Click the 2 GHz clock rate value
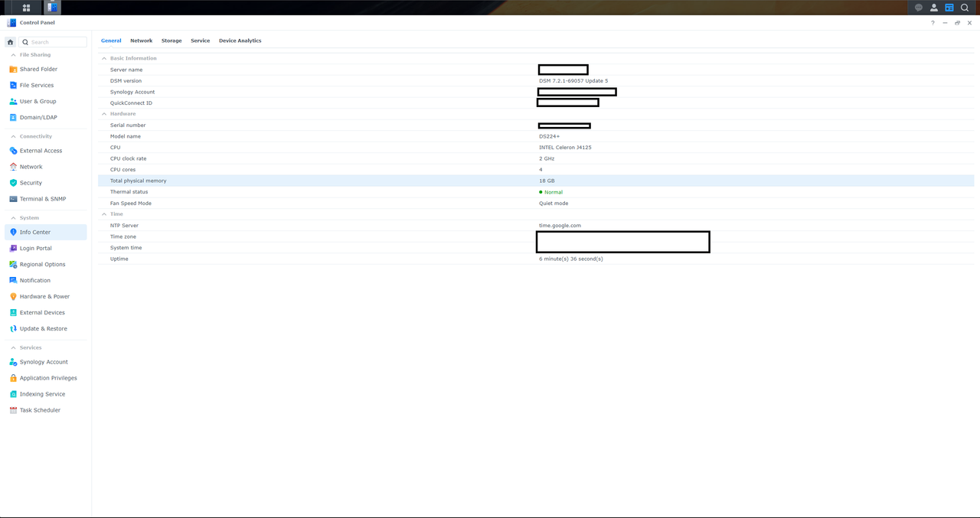The height and width of the screenshot is (518, 980). click(x=547, y=158)
